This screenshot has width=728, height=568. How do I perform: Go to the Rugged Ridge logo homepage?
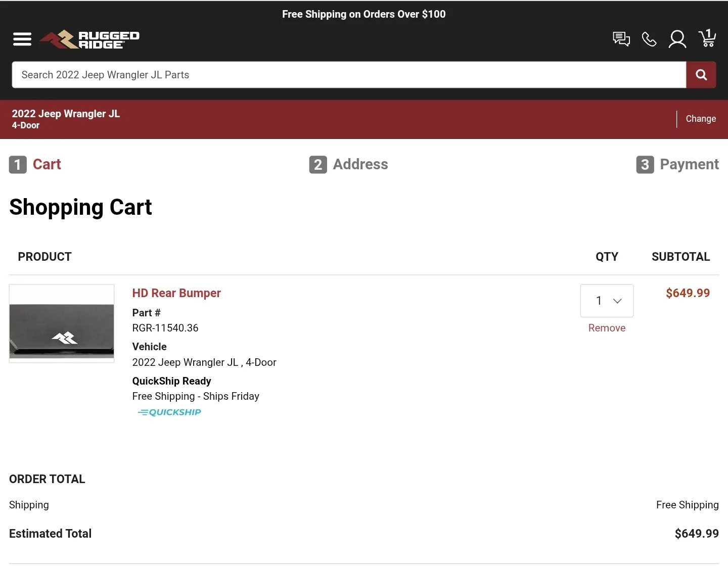(x=89, y=39)
